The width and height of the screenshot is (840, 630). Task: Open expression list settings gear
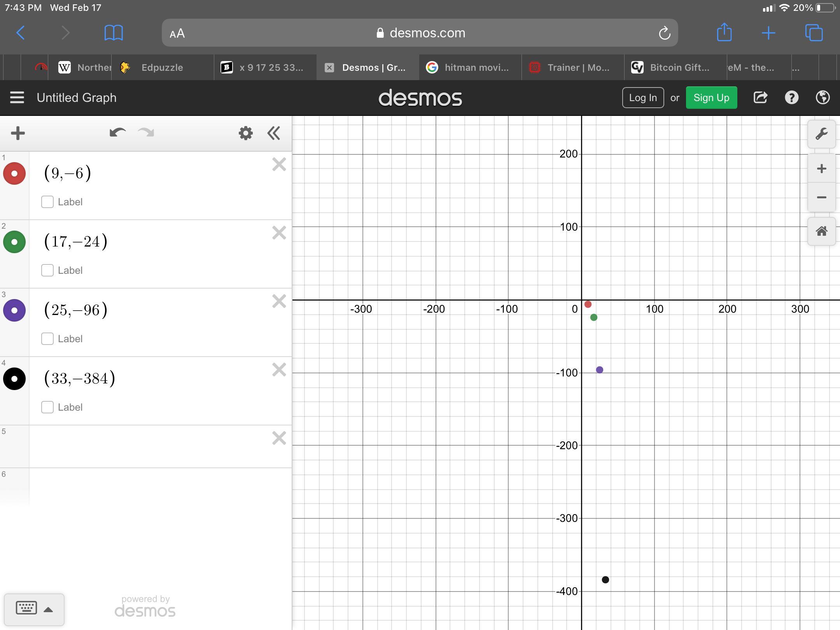pyautogui.click(x=245, y=133)
